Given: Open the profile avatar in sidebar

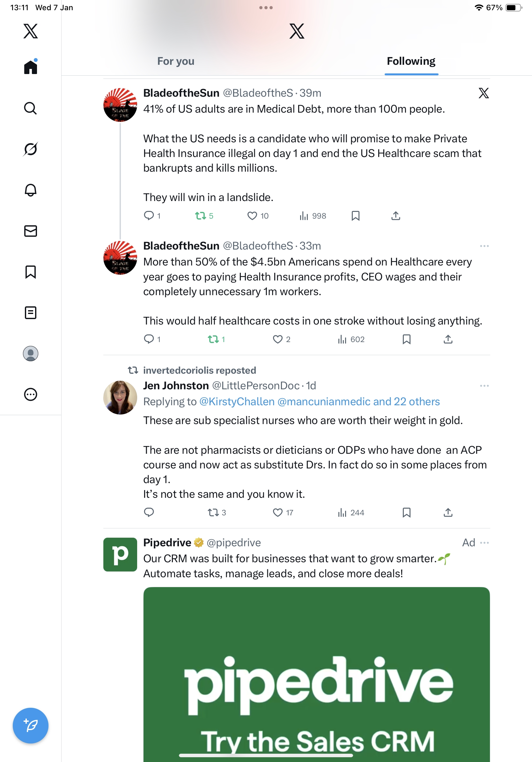Looking at the screenshot, I should click(31, 354).
